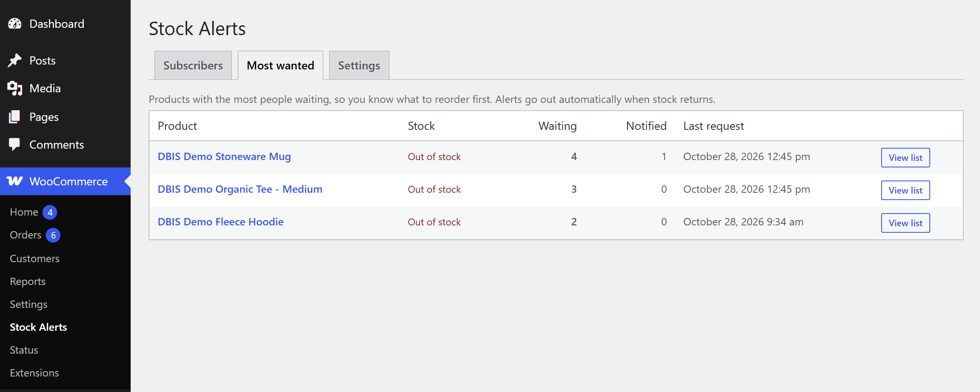This screenshot has width=980, height=392.
Task: Open the Settings tab in Stock Alerts
Action: [359, 65]
